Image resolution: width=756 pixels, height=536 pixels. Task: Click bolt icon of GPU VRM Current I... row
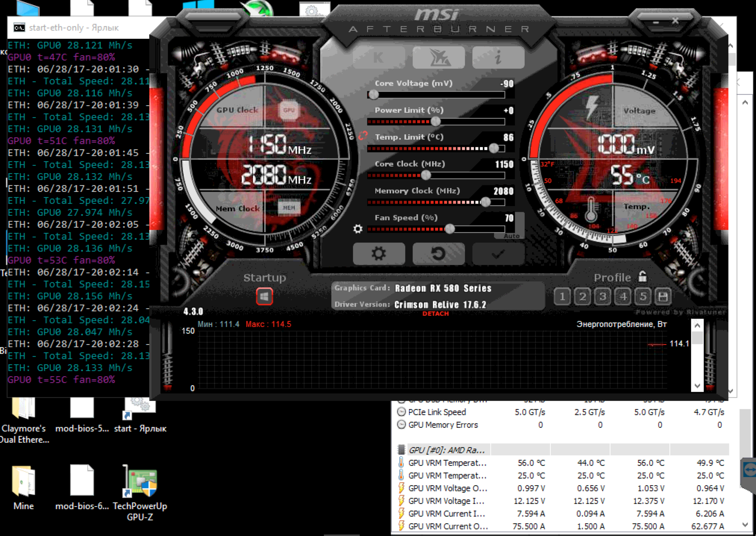401,514
